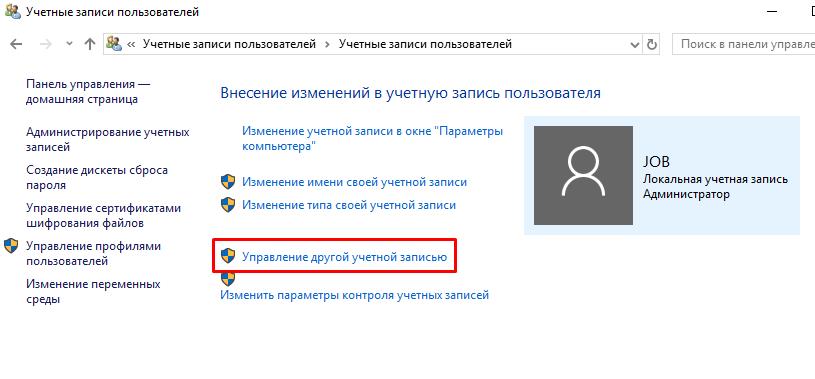
Task: Open 'Управление сертификатами шифрования файлов'
Action: [103, 215]
